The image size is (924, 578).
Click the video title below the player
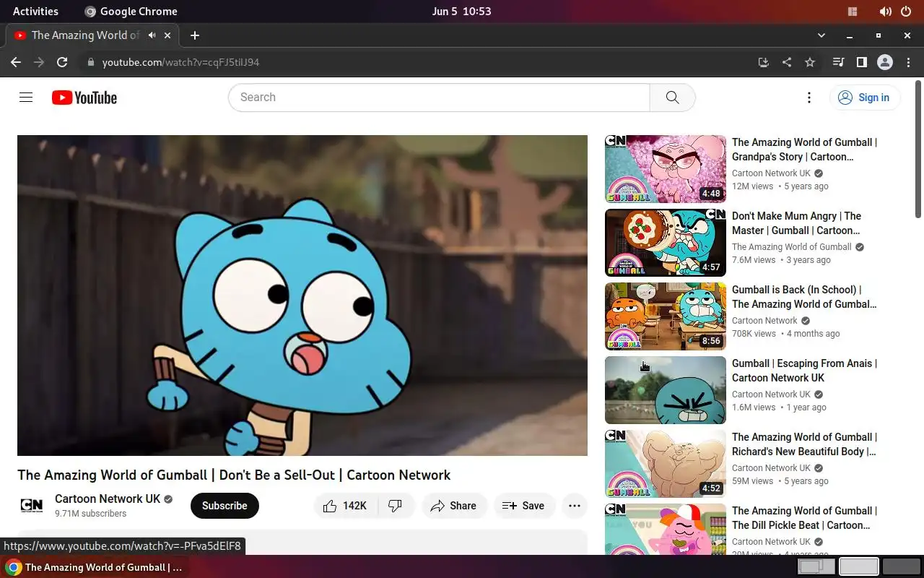[x=234, y=475]
